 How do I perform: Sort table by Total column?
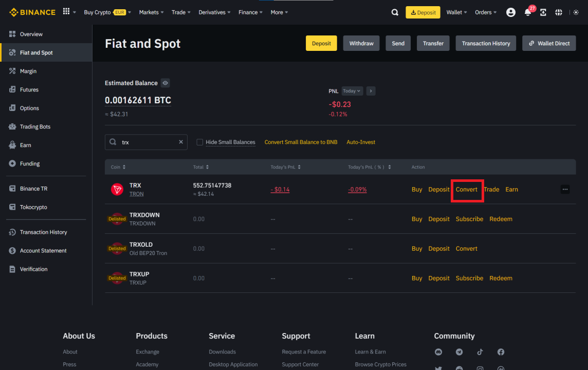[x=201, y=167]
